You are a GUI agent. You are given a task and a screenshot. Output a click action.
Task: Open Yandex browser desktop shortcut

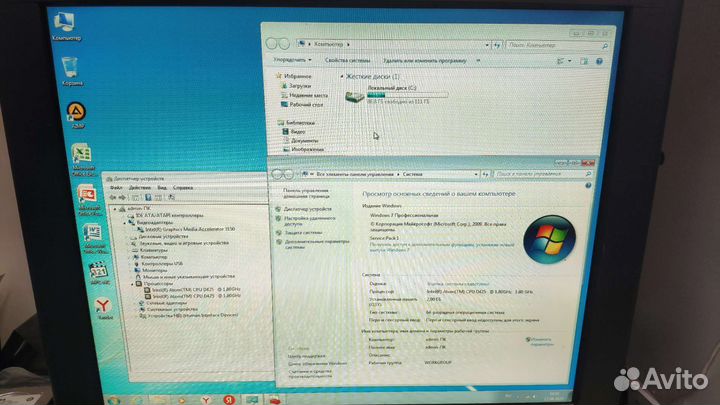pyautogui.click(x=104, y=309)
